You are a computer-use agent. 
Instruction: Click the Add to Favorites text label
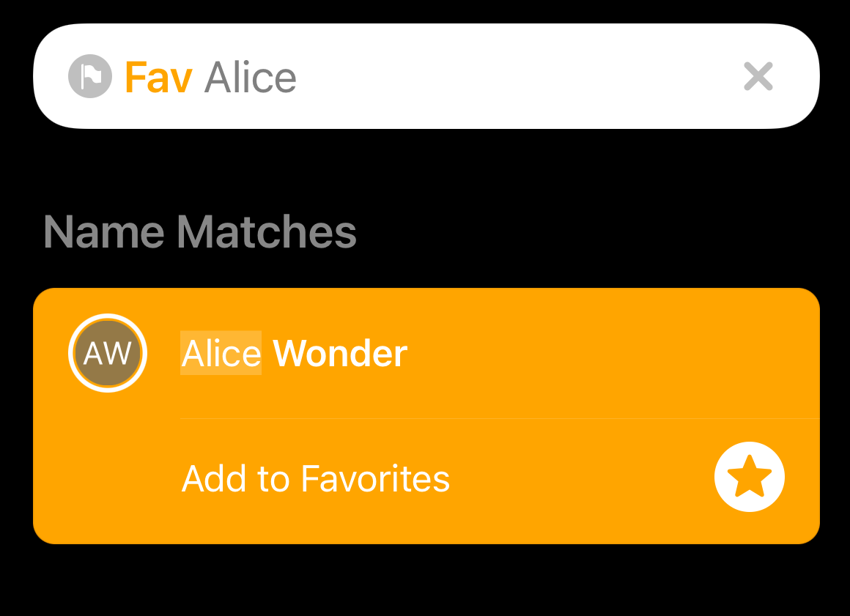(316, 479)
